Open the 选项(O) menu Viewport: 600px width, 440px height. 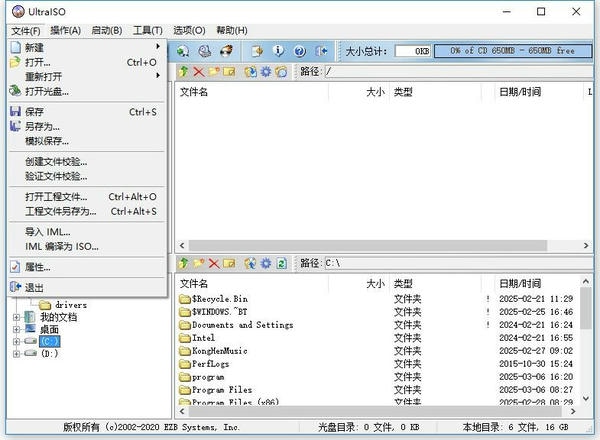[189, 31]
